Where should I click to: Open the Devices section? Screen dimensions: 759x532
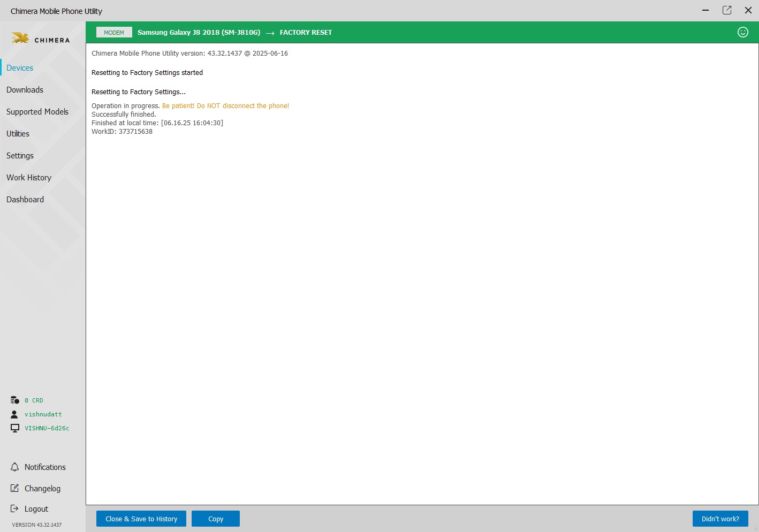coord(20,68)
